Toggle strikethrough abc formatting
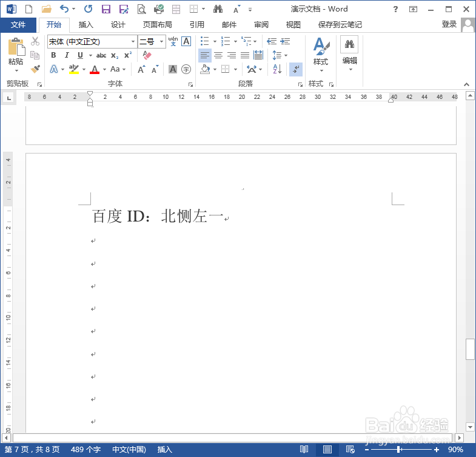This screenshot has height=457, width=476. pos(101,55)
